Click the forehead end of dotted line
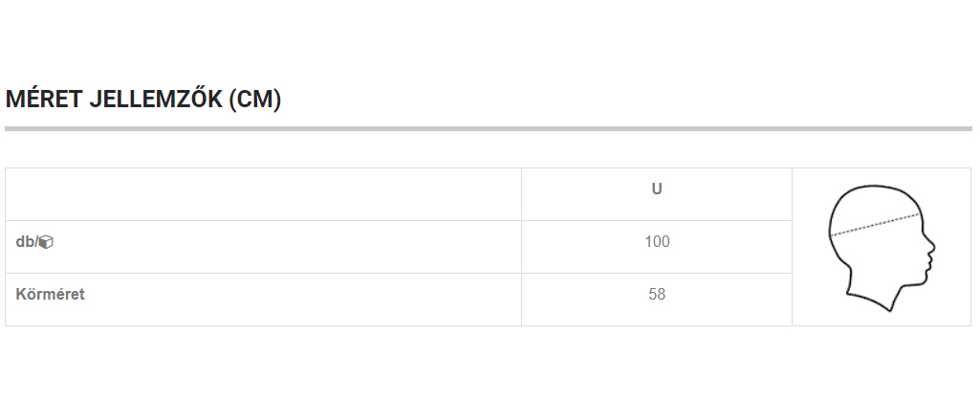This screenshot has height=402, width=980. coord(918,214)
